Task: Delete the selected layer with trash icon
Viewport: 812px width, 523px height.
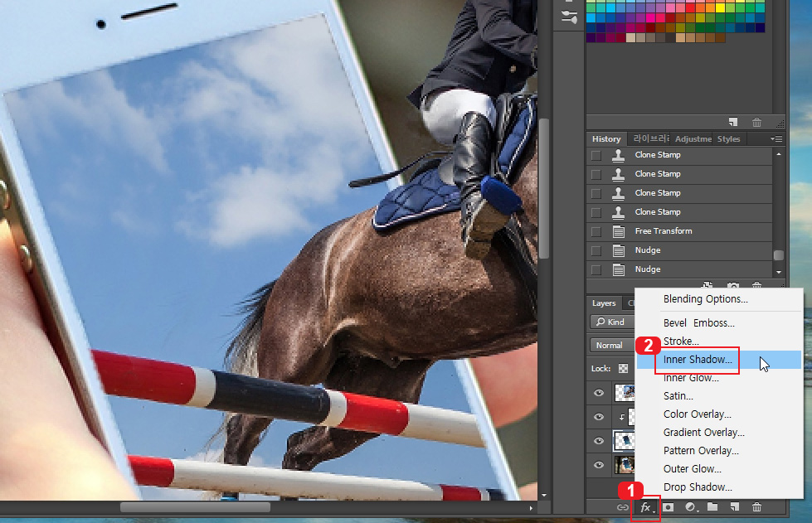Action: (756, 506)
